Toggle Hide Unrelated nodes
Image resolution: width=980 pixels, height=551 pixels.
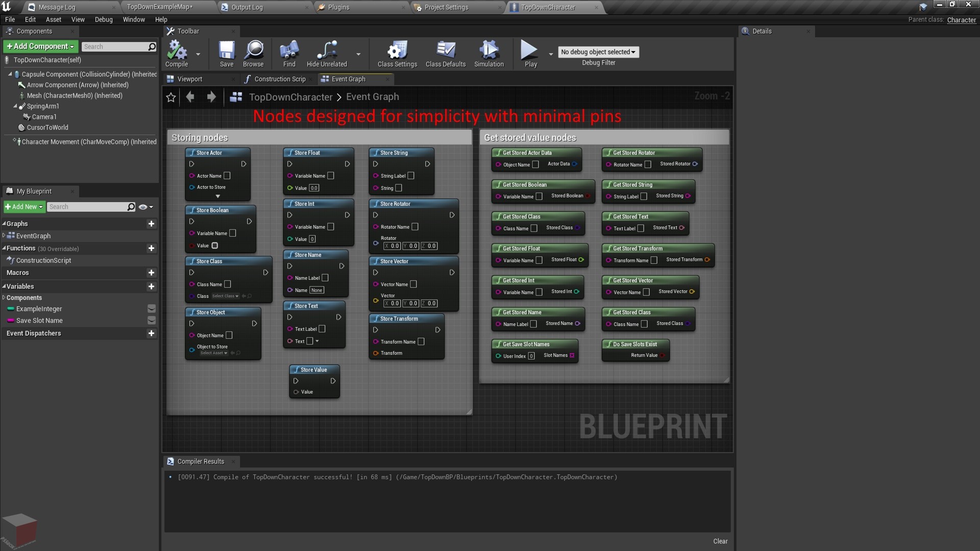[327, 53]
